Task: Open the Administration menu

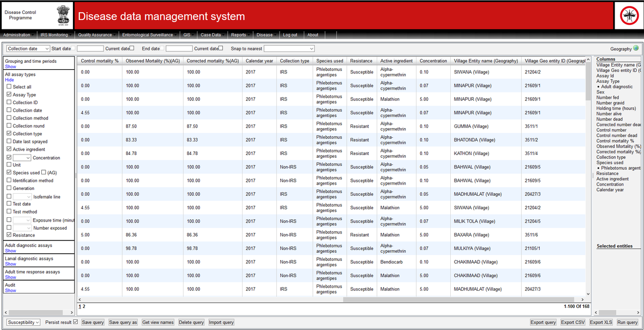Action: [x=18, y=35]
